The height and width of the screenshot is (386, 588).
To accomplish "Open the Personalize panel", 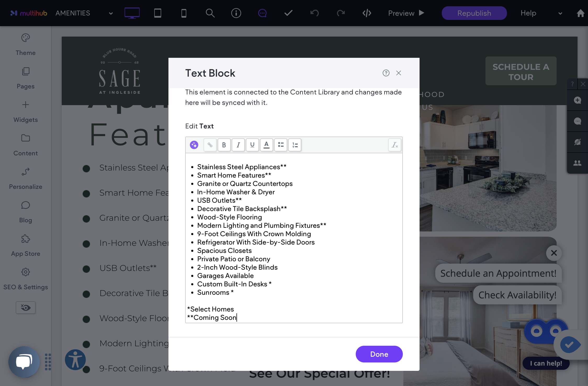I will point(26,179).
